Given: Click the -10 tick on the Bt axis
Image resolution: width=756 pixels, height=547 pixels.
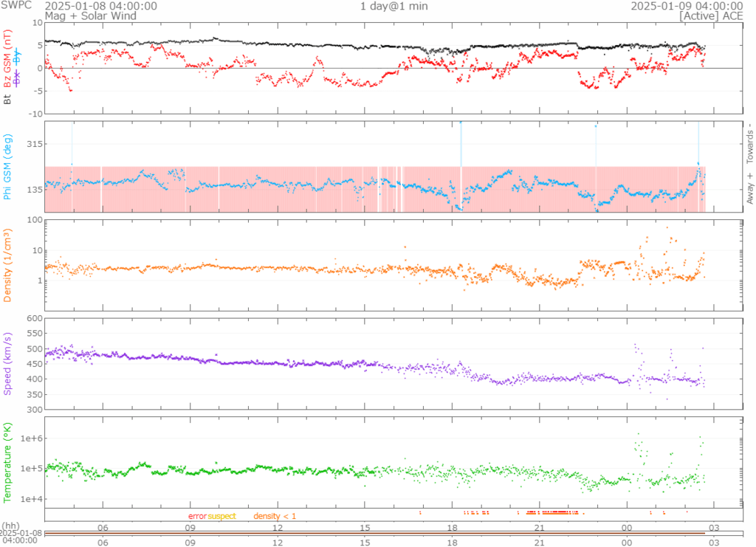Looking at the screenshot, I should click(x=36, y=114).
